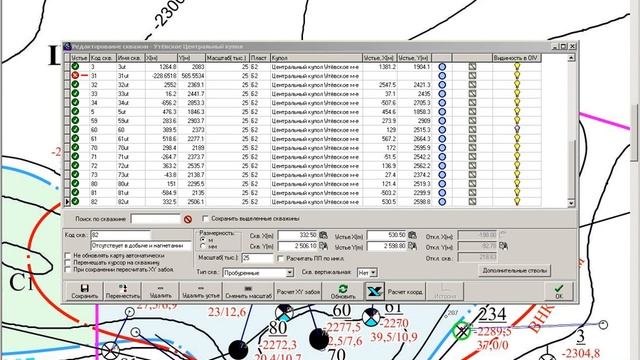Click the Код скв. input field

point(120,235)
